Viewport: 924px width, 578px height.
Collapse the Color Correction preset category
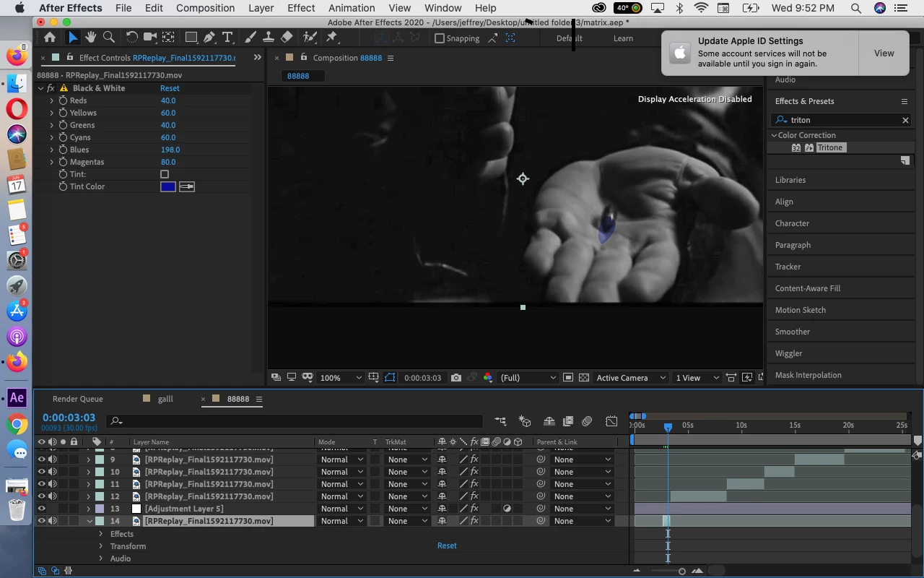pos(774,135)
